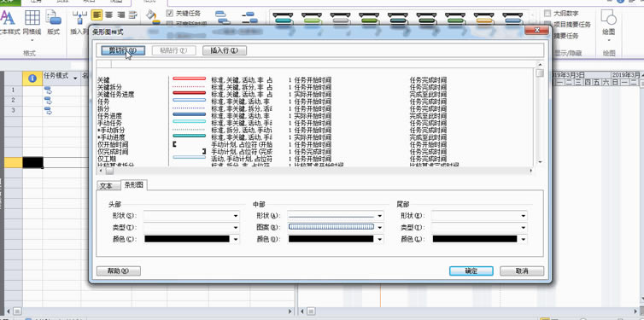The height and width of the screenshot is (320, 644).
Task: Click the list scroll down arrow
Action: pos(540,162)
